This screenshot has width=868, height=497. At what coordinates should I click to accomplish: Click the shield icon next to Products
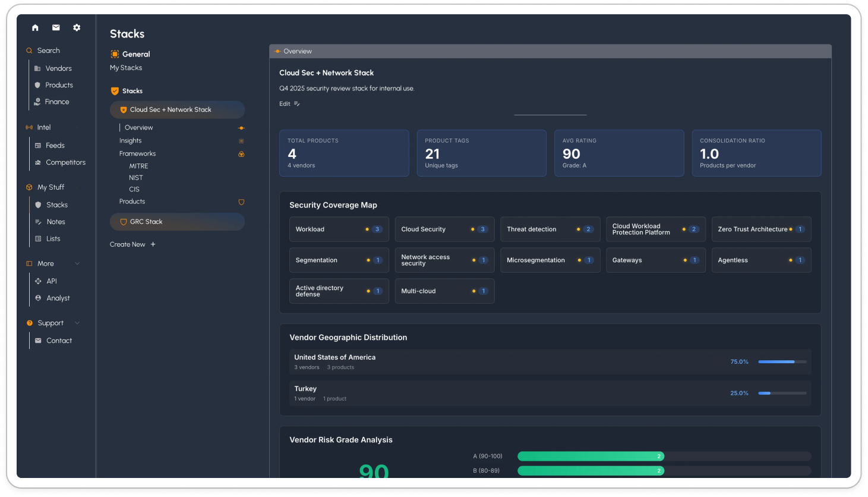(241, 202)
